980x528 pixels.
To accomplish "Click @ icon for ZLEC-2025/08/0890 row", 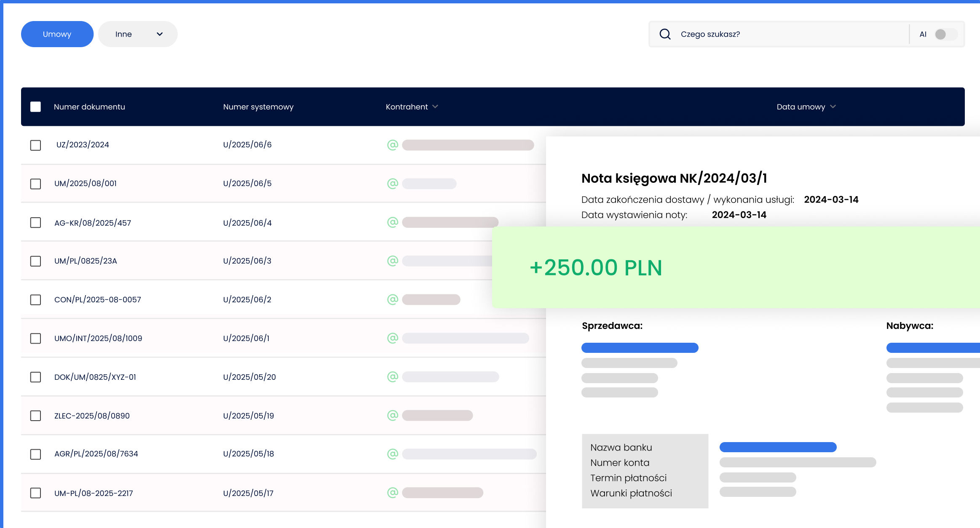I will click(x=392, y=416).
